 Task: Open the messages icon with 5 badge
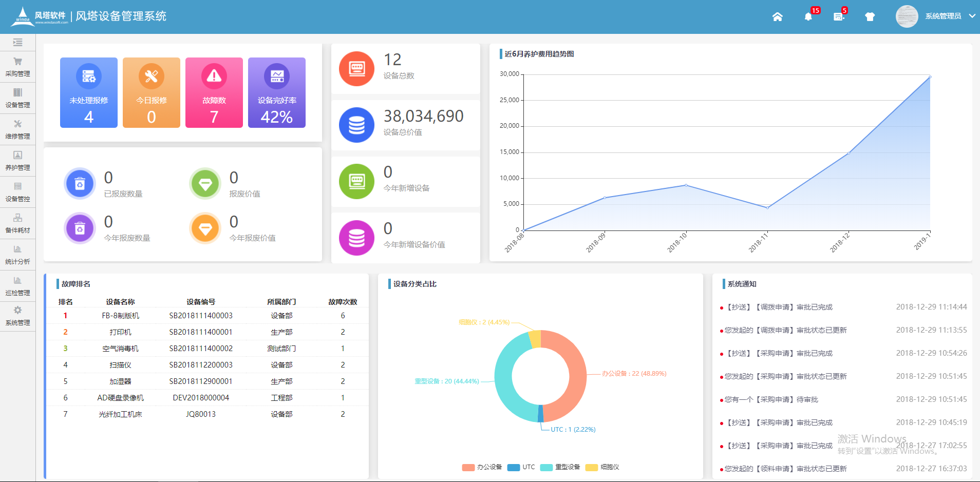[x=839, y=16]
